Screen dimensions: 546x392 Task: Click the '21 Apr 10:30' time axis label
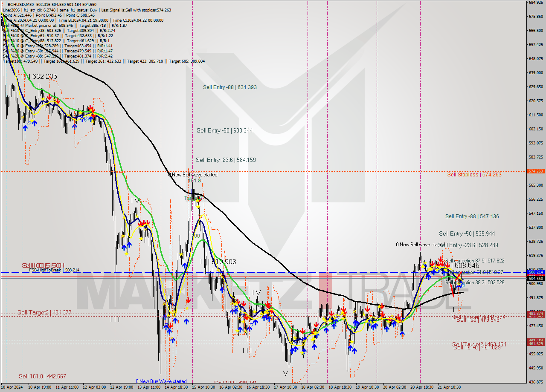(449, 388)
